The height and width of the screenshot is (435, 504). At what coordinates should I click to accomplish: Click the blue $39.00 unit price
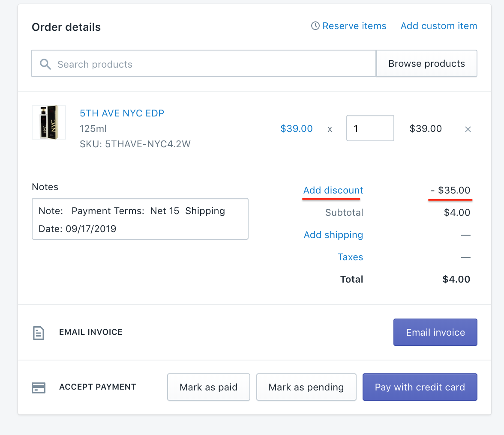pos(297,128)
